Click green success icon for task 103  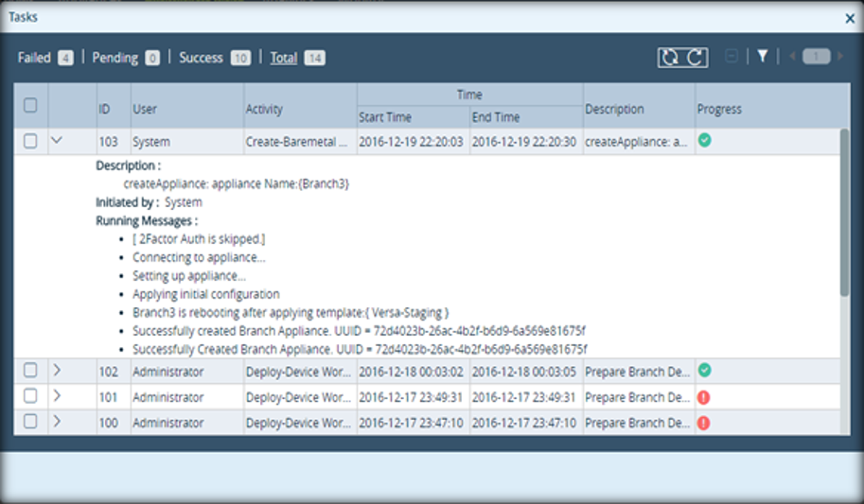click(704, 141)
